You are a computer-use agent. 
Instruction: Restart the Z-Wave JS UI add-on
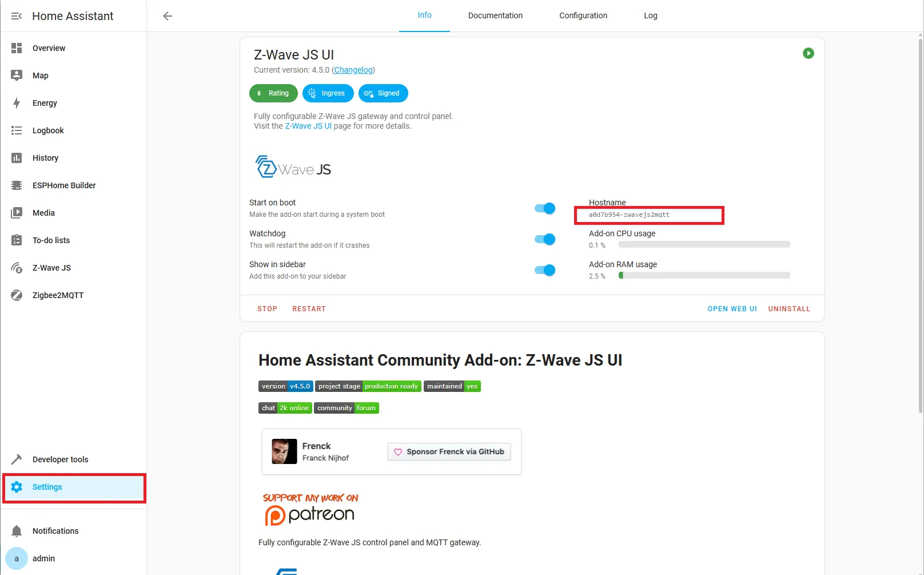click(309, 308)
